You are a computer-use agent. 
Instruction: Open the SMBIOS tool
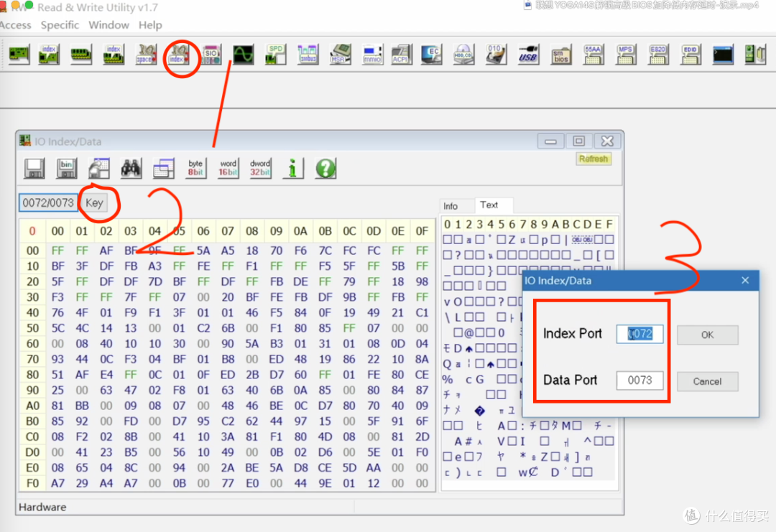tap(560, 55)
